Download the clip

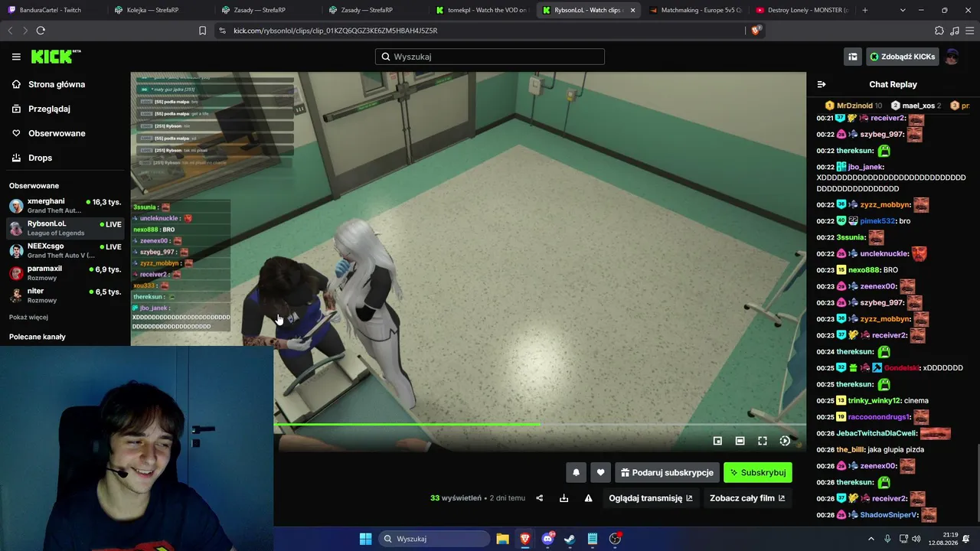tap(564, 498)
